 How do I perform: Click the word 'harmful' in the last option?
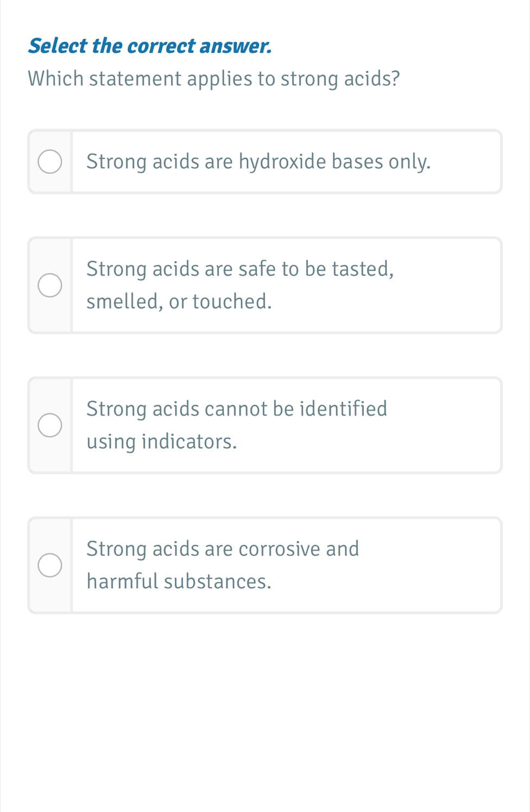click(x=122, y=582)
